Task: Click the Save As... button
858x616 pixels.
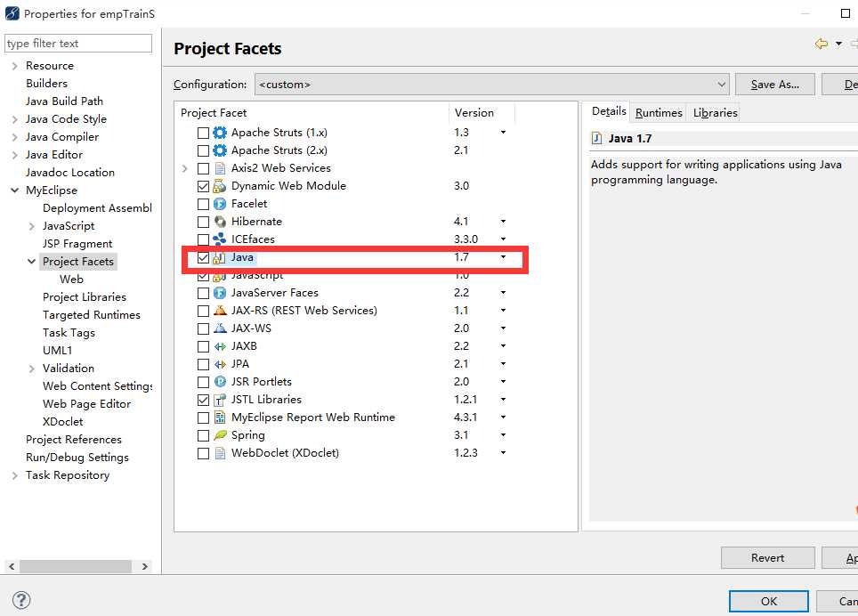Action: tap(774, 85)
